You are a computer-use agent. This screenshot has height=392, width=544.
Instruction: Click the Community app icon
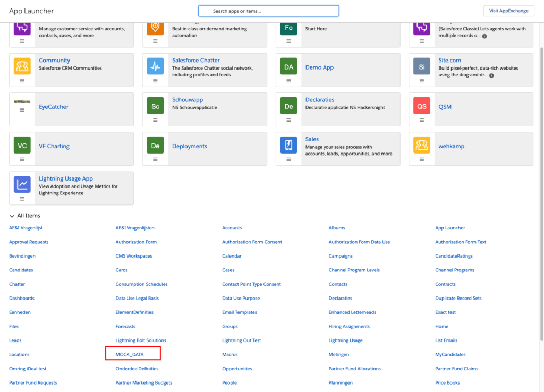pos(22,66)
